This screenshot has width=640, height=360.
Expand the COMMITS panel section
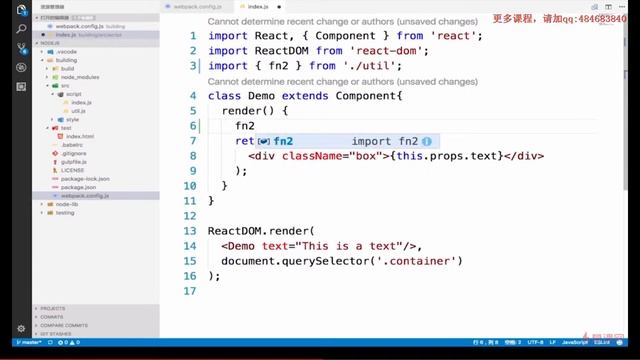(x=96, y=317)
